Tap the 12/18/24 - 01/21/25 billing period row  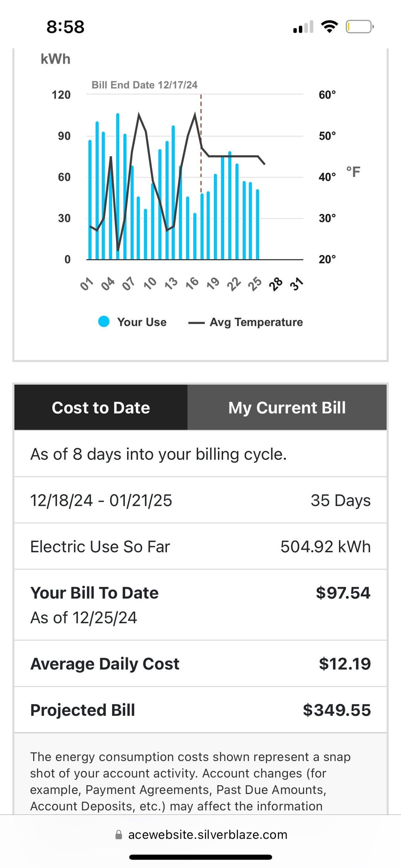(x=200, y=500)
